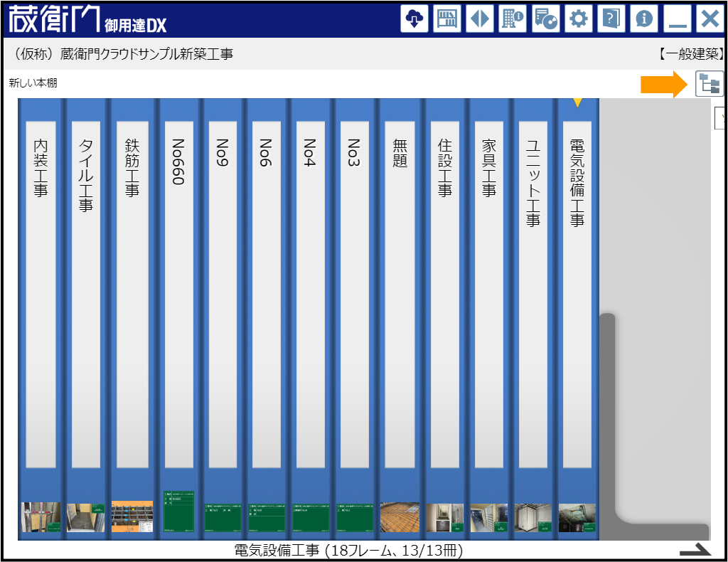The image size is (728, 562).
Task: Open the building information icon
Action: click(x=513, y=18)
